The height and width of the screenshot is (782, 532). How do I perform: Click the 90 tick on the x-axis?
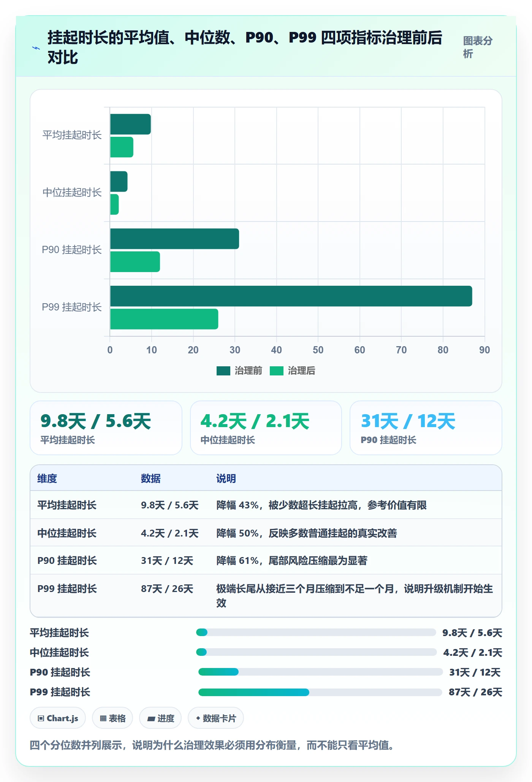[484, 350]
